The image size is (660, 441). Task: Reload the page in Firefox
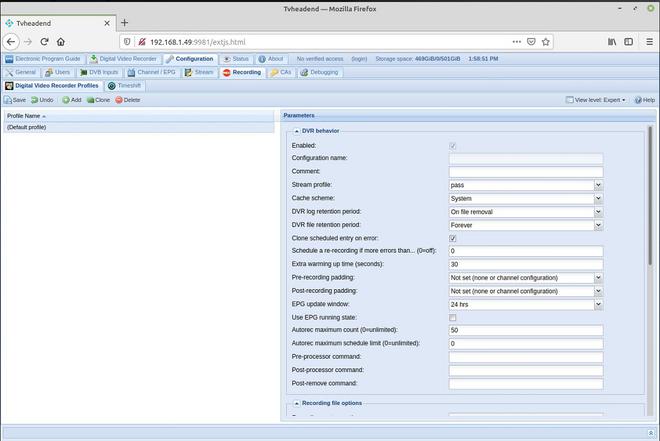[x=44, y=42]
